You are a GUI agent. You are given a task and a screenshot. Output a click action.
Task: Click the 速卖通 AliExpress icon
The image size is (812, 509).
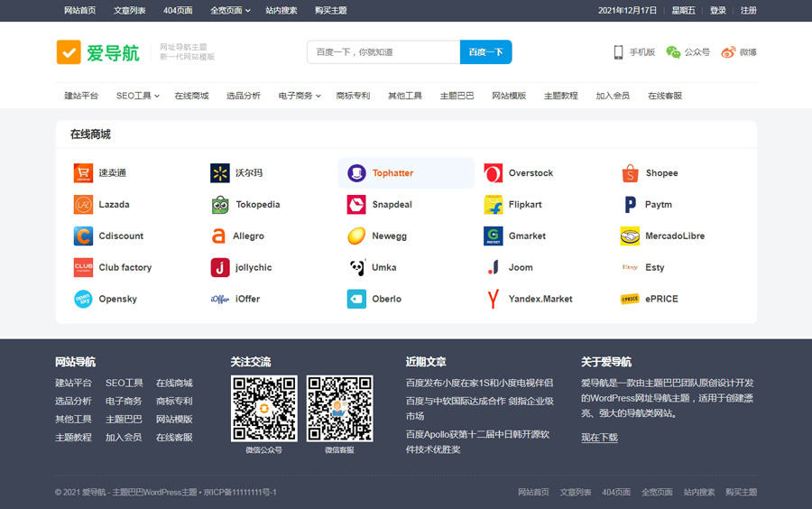[x=83, y=173]
